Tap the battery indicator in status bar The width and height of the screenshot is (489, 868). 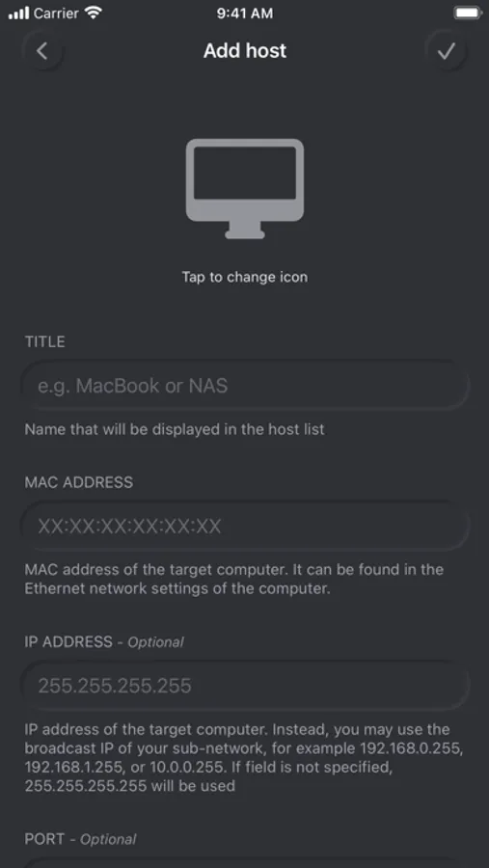tap(468, 14)
